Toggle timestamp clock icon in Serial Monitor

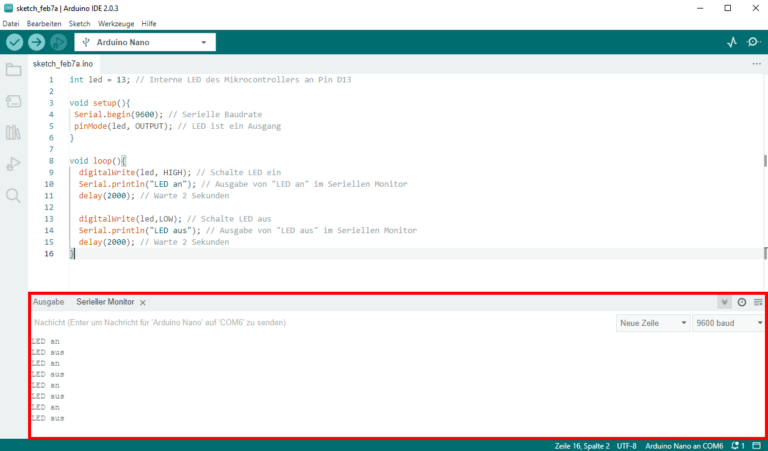(x=742, y=302)
